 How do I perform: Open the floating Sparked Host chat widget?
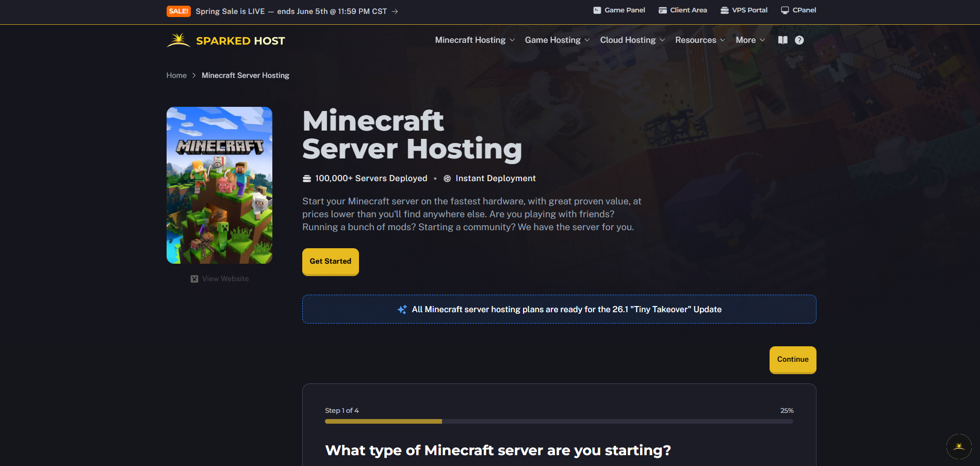click(x=959, y=446)
